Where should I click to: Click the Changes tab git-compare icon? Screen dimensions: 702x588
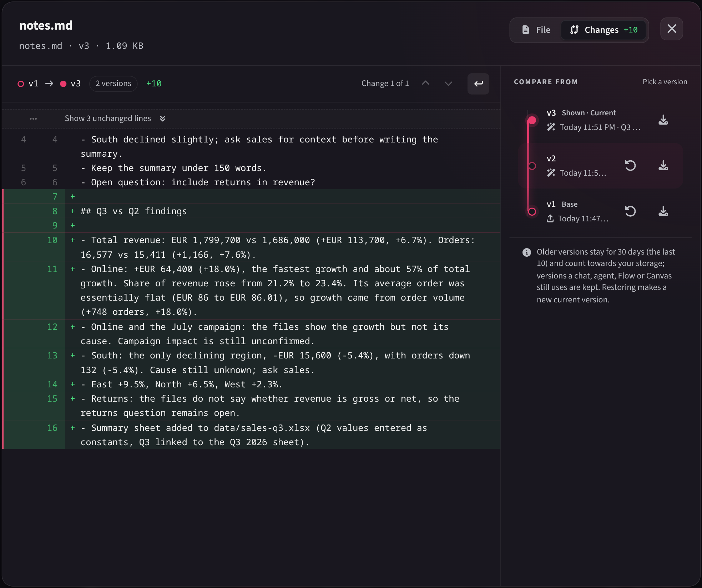click(574, 30)
